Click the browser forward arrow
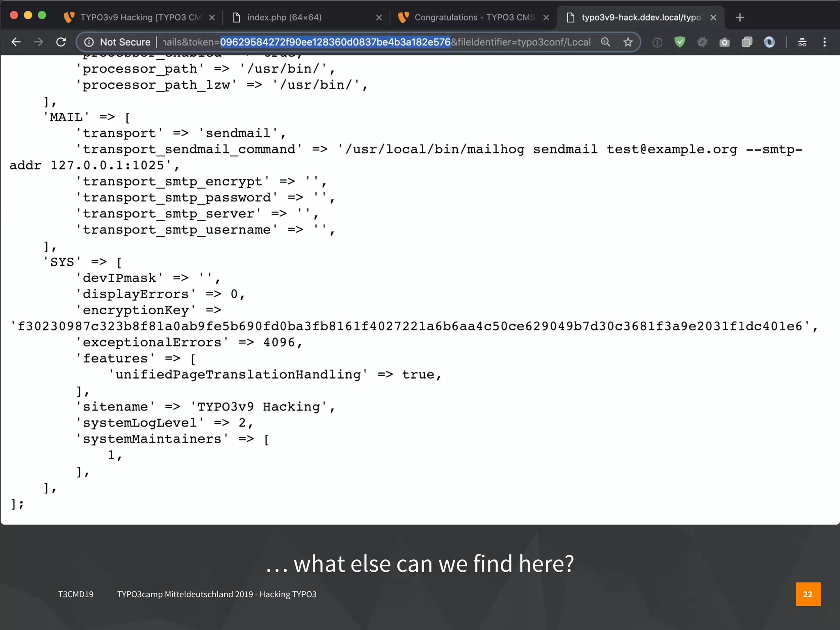840x630 pixels. [39, 42]
